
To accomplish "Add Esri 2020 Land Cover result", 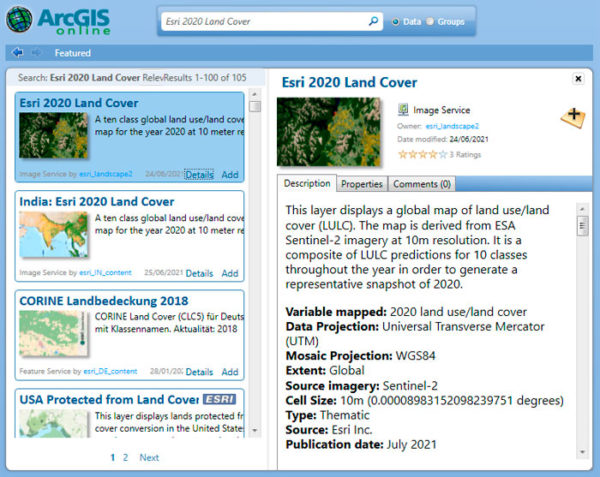I will click(230, 174).
